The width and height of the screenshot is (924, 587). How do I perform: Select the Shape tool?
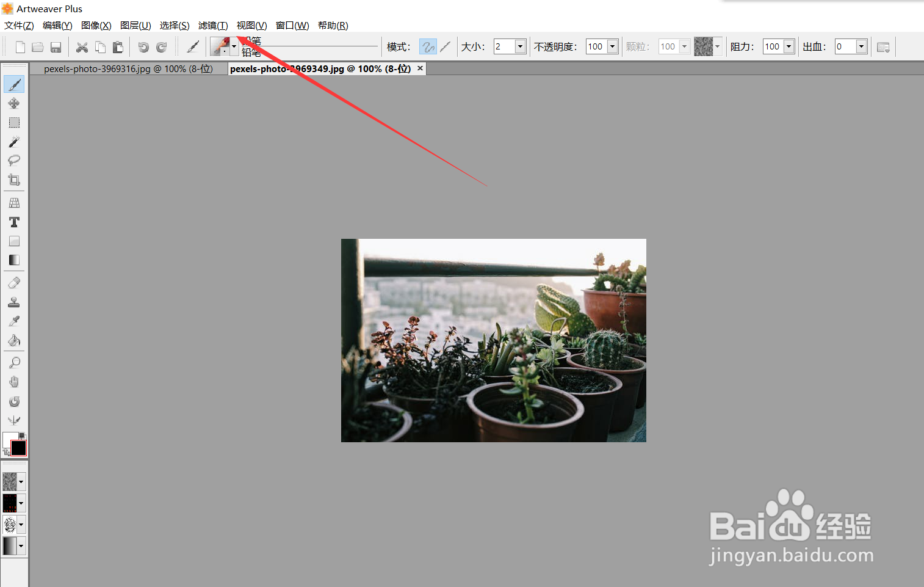point(14,241)
